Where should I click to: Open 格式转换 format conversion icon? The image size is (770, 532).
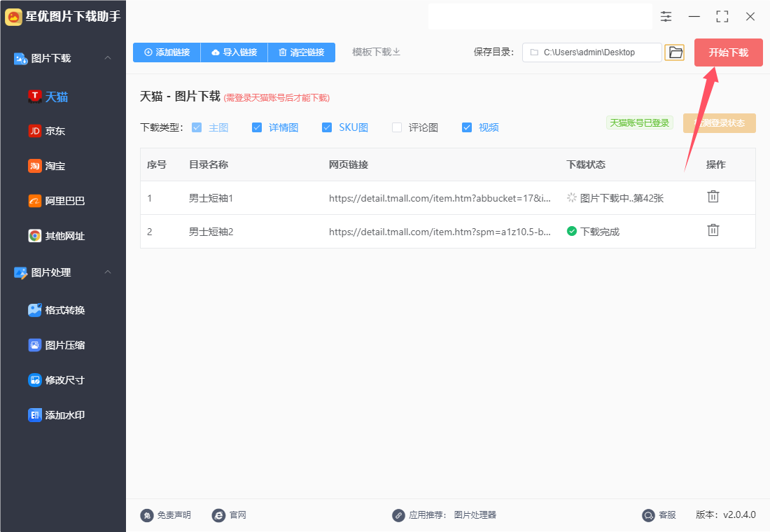(x=35, y=310)
